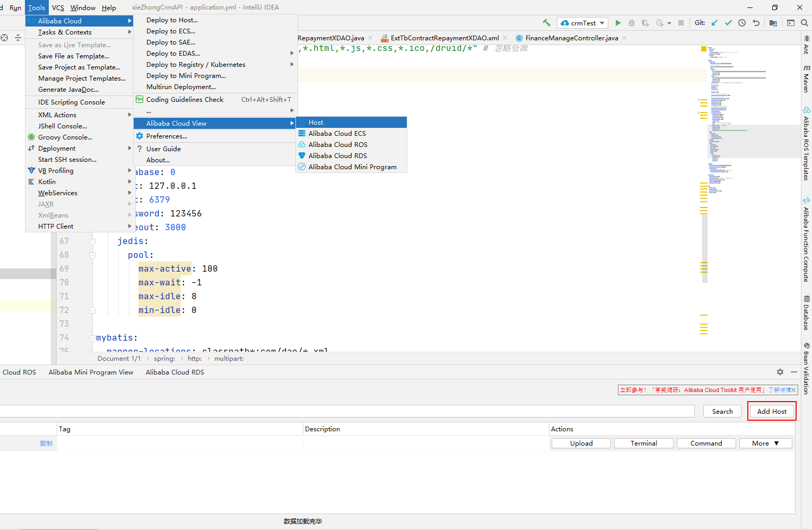Open Git Show History clock icon
This screenshot has width=812, height=530.
tap(742, 23)
